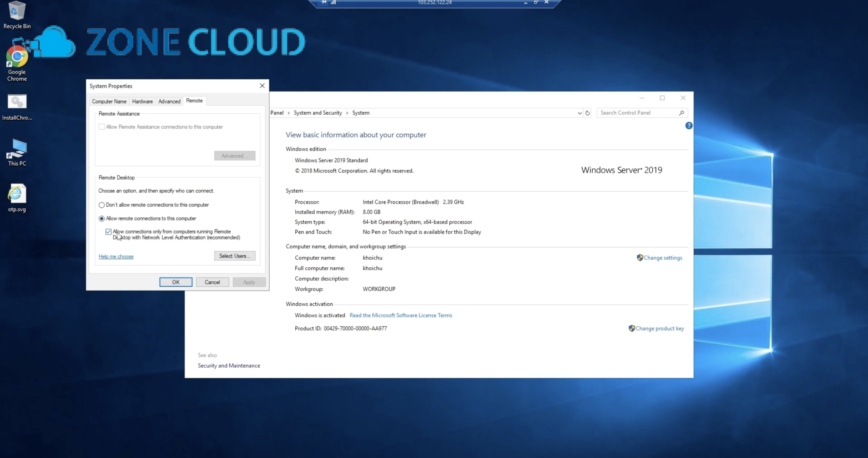Close the System Properties dialog
Viewport: 868px width, 458px height.
click(262, 86)
